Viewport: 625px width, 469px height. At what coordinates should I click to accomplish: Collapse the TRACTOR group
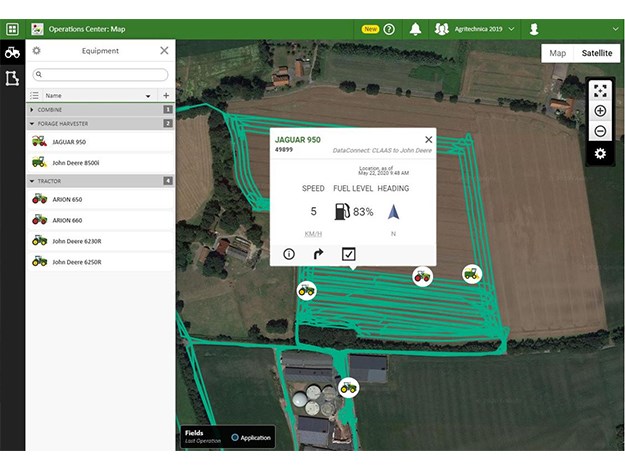coord(32,181)
